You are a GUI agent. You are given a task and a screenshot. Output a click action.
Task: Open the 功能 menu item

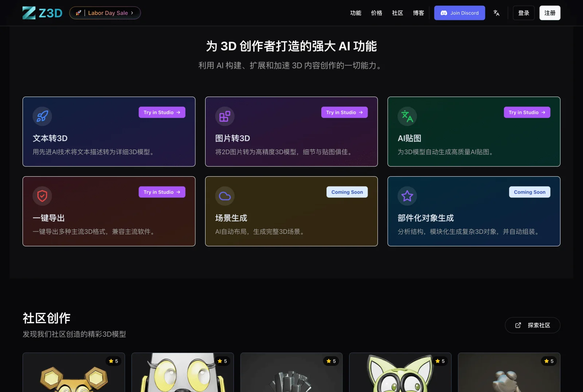click(x=356, y=13)
